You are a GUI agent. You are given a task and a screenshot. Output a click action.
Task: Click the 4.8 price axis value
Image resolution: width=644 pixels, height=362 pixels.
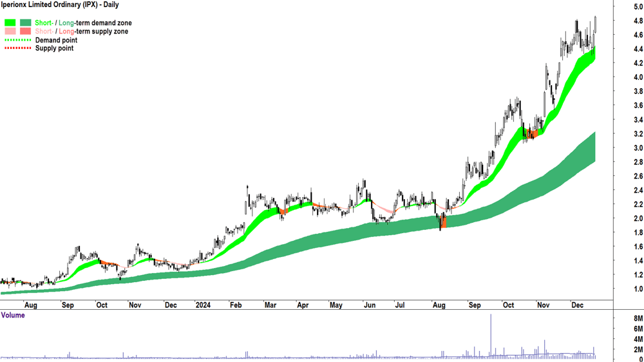[638, 21]
